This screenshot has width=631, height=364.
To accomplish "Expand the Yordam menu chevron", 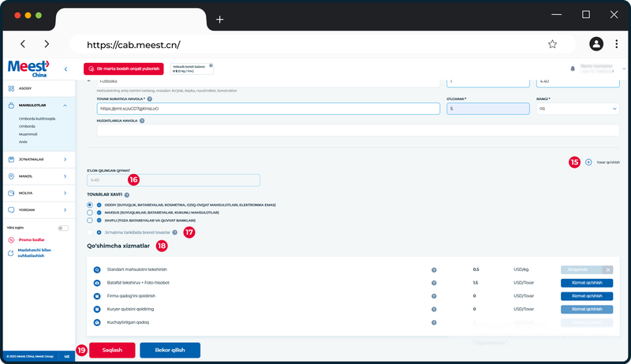I will (x=65, y=210).
